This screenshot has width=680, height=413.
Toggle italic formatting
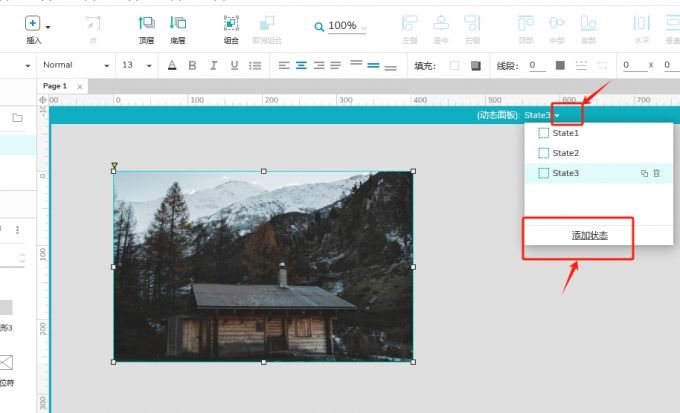(213, 66)
